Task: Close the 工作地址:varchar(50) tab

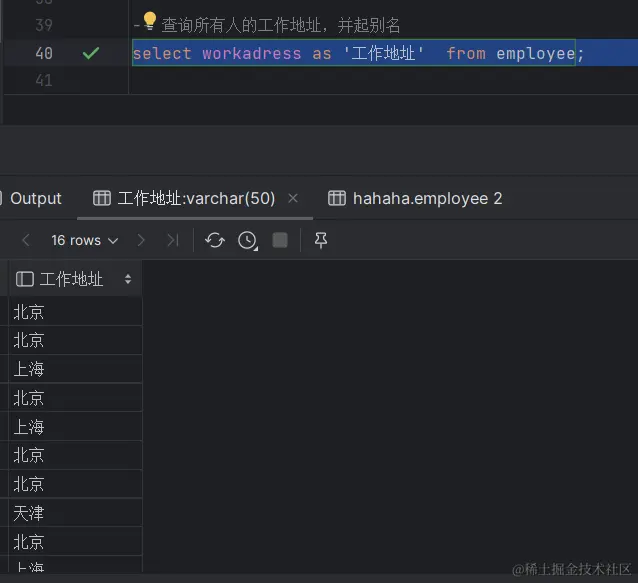Action: [293, 198]
